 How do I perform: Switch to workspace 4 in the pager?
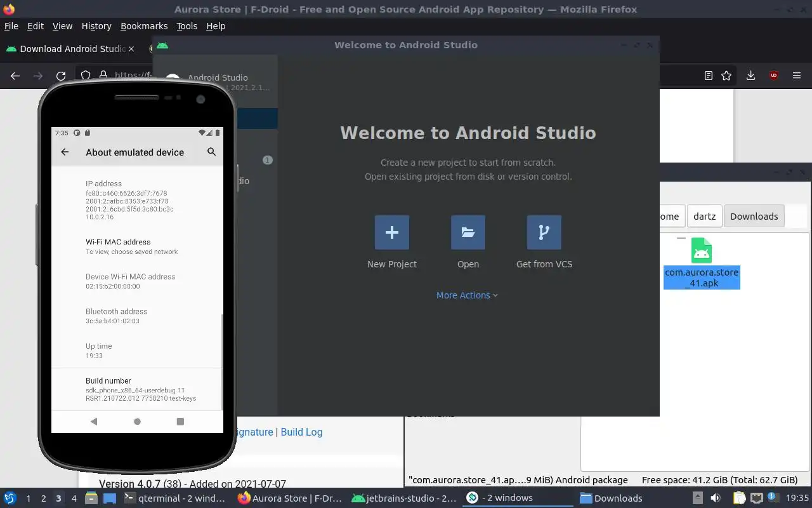click(x=74, y=498)
